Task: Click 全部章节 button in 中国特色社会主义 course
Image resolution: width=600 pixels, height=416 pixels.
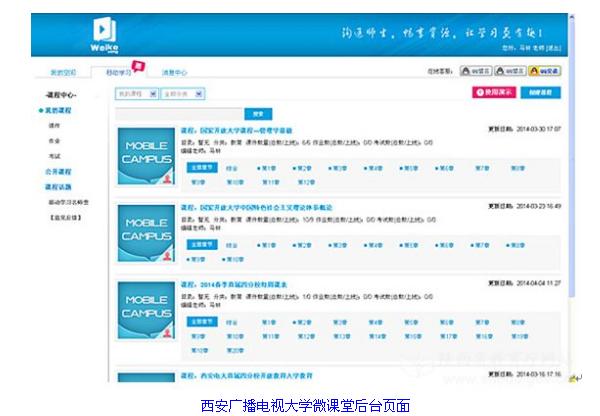Action: (x=202, y=245)
